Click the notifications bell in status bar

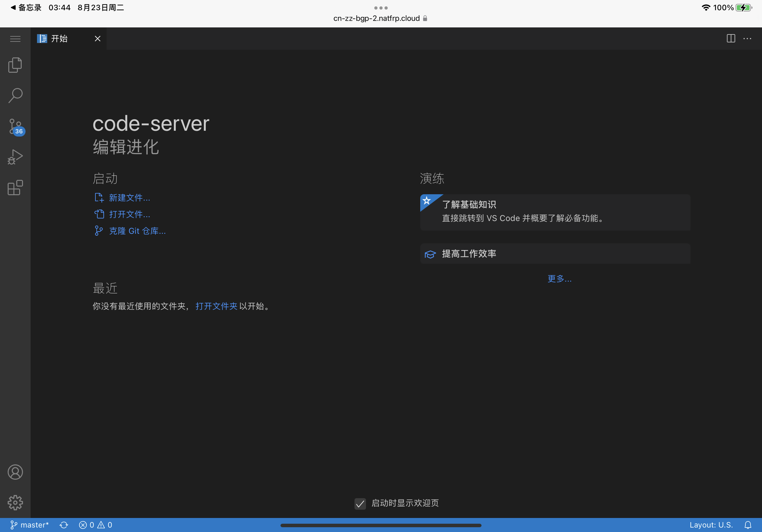(x=748, y=525)
